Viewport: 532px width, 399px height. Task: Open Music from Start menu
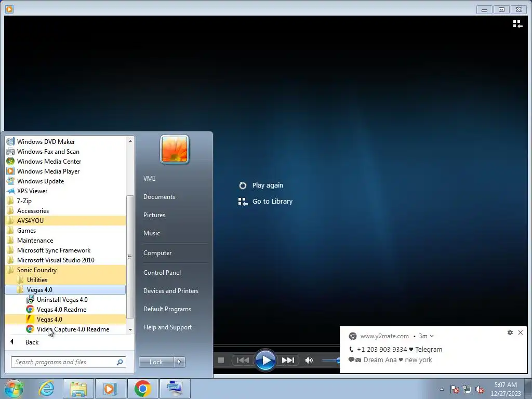coord(151,233)
